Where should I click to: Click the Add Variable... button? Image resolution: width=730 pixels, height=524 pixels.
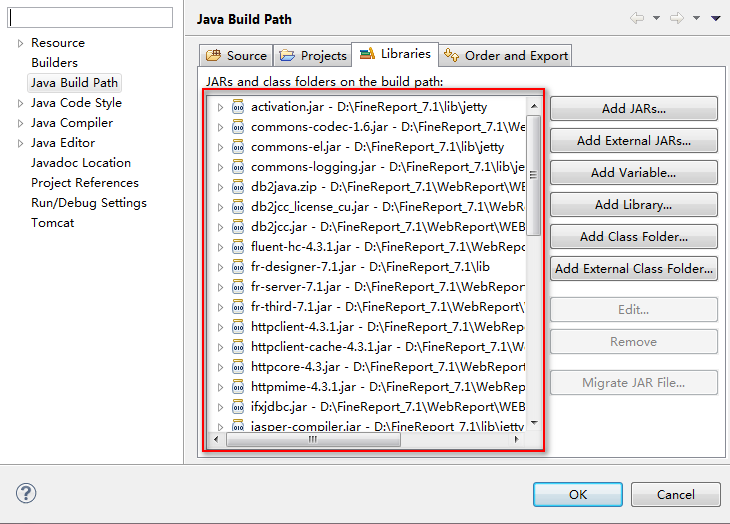point(634,173)
